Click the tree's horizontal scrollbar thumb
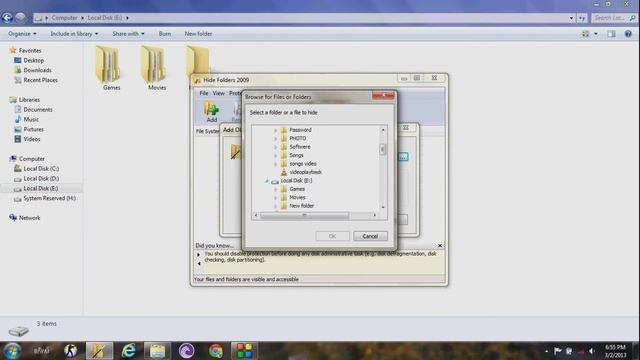This screenshot has height=360, width=640. coord(304,215)
